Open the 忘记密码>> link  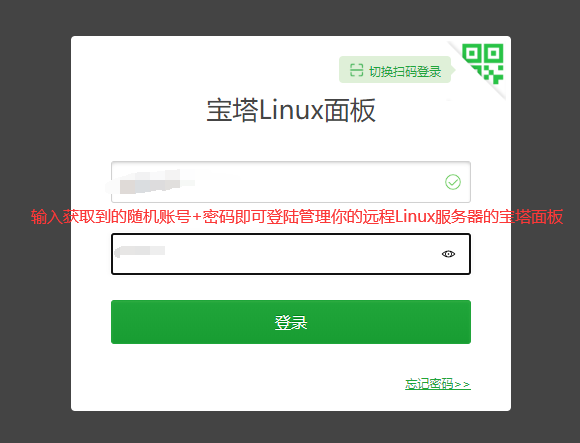pyautogui.click(x=438, y=384)
